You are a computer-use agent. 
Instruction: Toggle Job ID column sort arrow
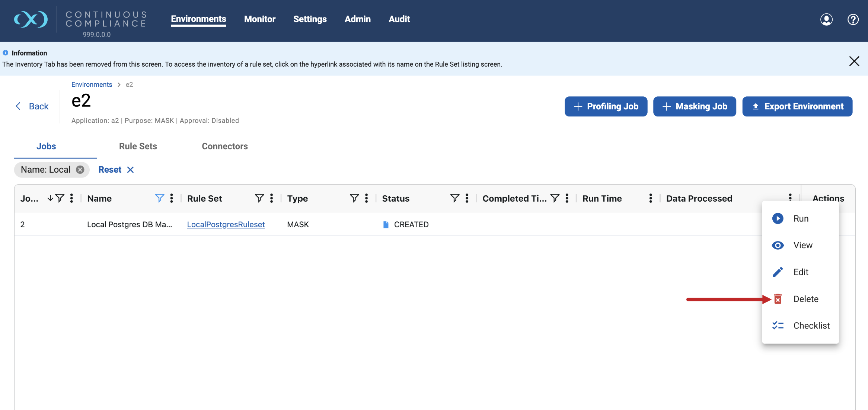tap(50, 198)
